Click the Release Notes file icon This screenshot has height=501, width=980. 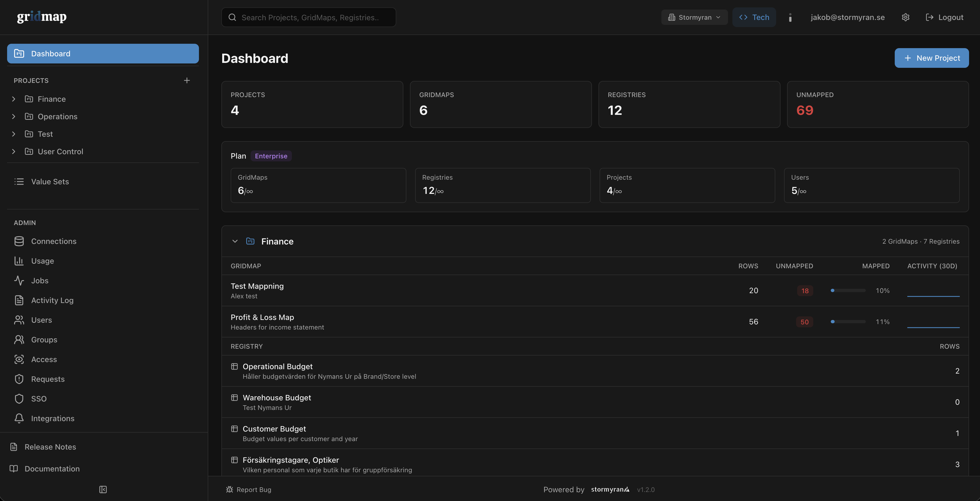[14, 447]
